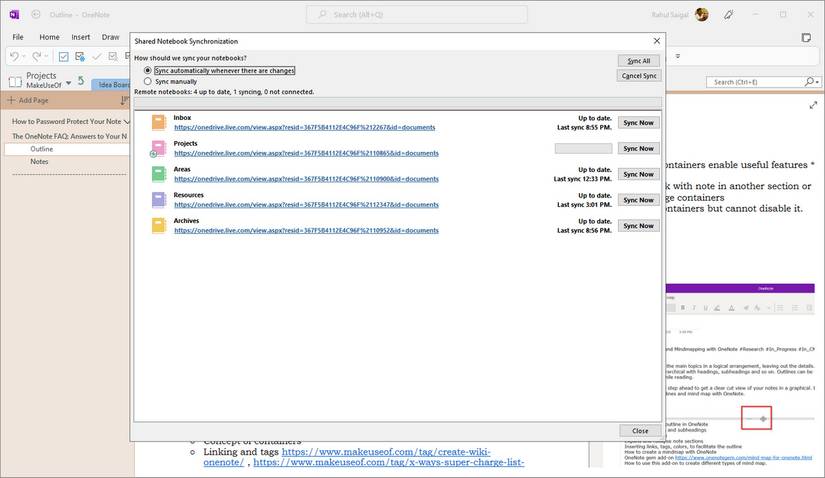Viewport: 825px width, 478px height.
Task: Click the To Do tag checkbox icon
Action: 64,56
